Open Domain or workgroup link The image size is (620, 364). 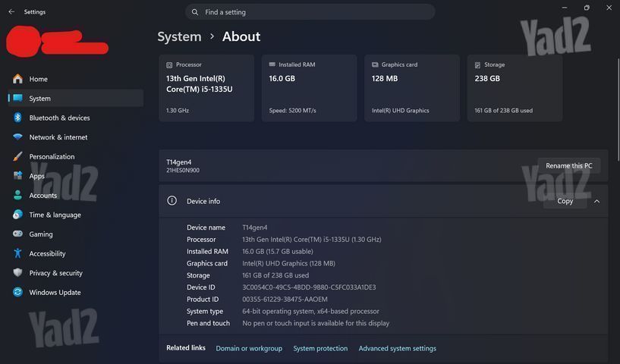249,348
